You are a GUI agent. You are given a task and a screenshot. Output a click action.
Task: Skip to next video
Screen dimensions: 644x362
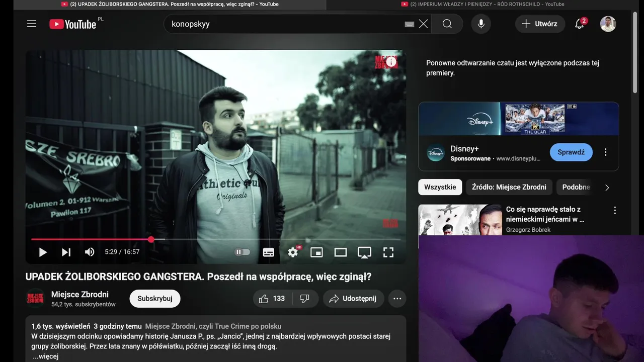[66, 252]
